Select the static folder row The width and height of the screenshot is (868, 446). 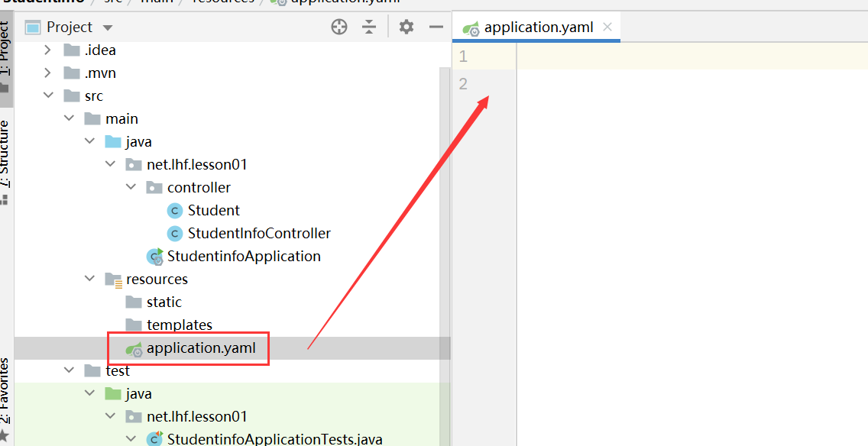pos(232,302)
